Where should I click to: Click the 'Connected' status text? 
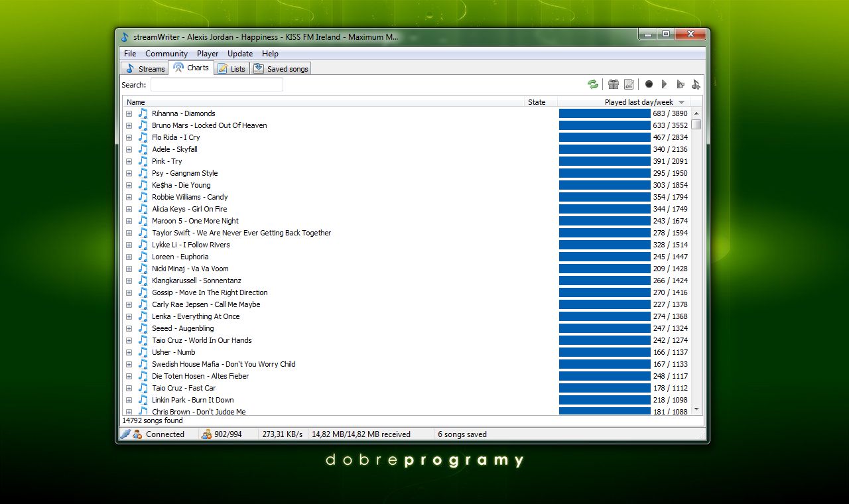(165, 434)
